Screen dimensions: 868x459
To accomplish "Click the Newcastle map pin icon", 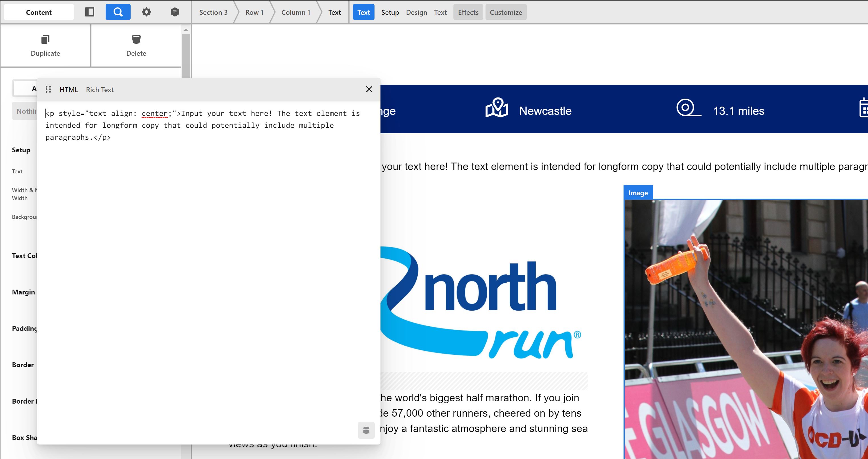I will click(x=497, y=108).
